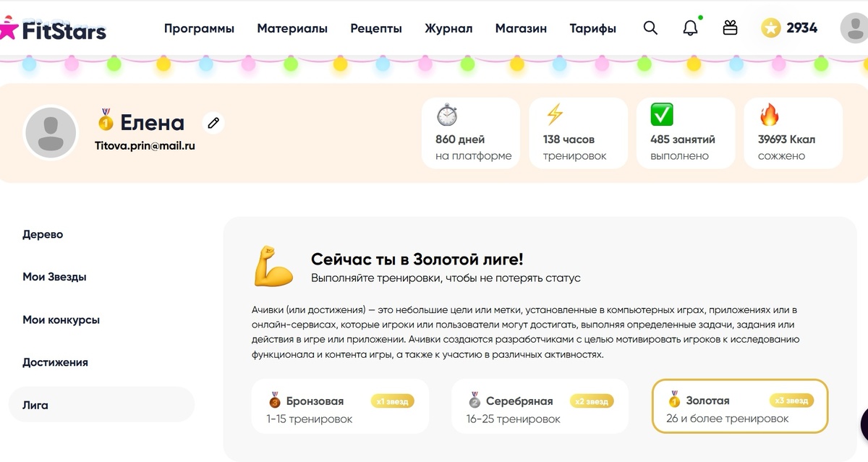Open the gift box icon in the header
Screen dimensions: 868x462
click(729, 27)
